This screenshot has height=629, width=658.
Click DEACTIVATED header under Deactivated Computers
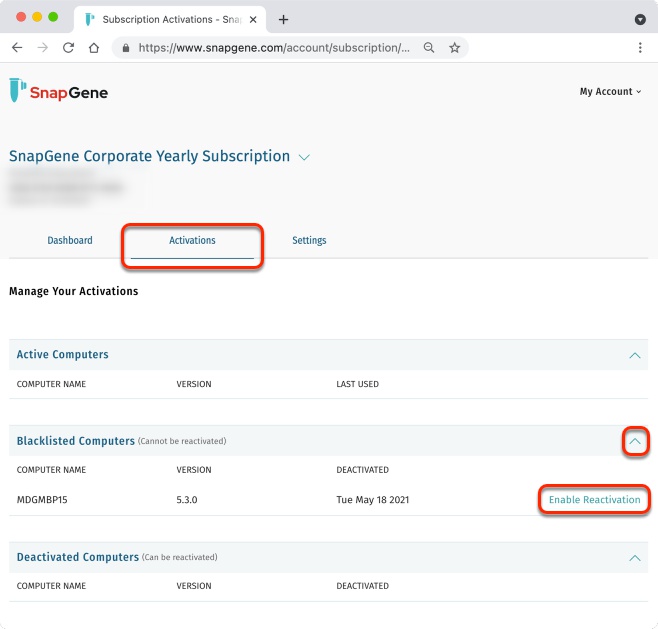[x=363, y=586]
